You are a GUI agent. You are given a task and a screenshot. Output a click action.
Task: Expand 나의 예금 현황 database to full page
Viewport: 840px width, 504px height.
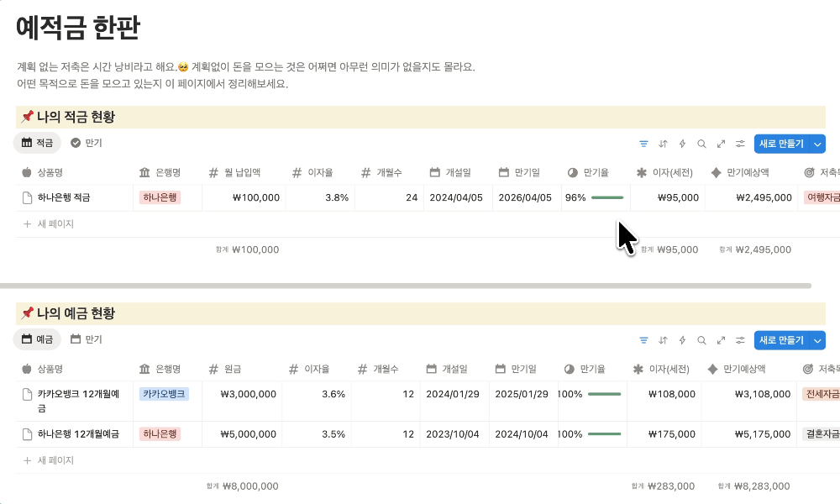tap(721, 340)
